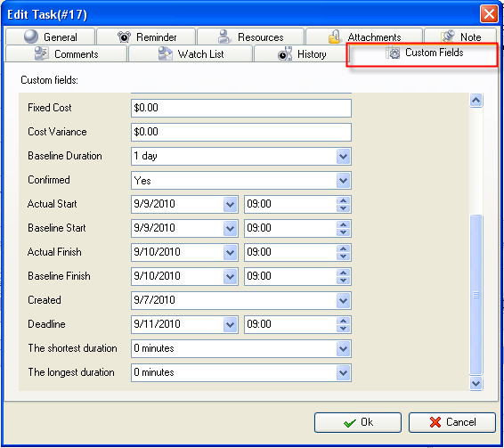Click the Confirmed label
Viewport: 504px width, 448px height.
(49, 180)
